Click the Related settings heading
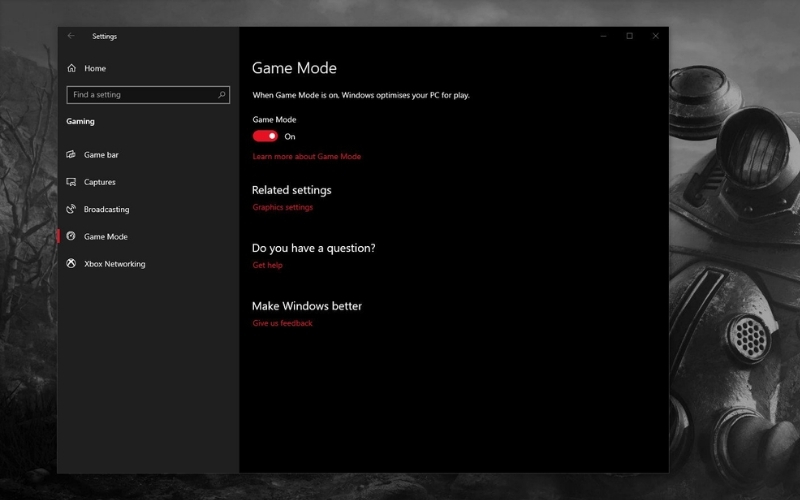 [292, 190]
